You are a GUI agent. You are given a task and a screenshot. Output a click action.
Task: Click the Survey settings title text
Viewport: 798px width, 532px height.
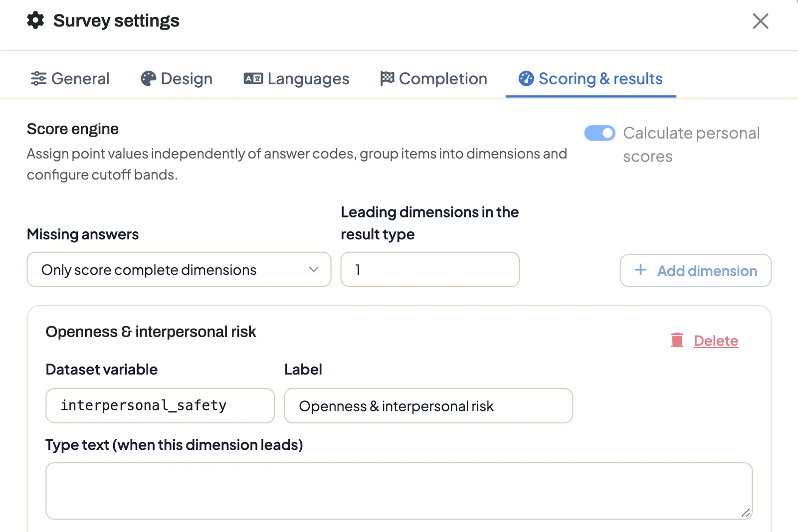coord(116,20)
